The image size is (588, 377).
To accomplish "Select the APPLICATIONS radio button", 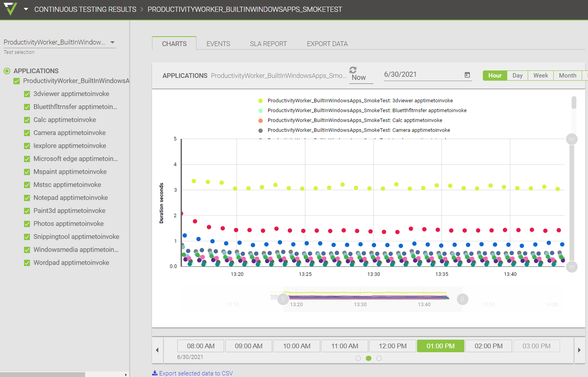I will [x=7, y=71].
